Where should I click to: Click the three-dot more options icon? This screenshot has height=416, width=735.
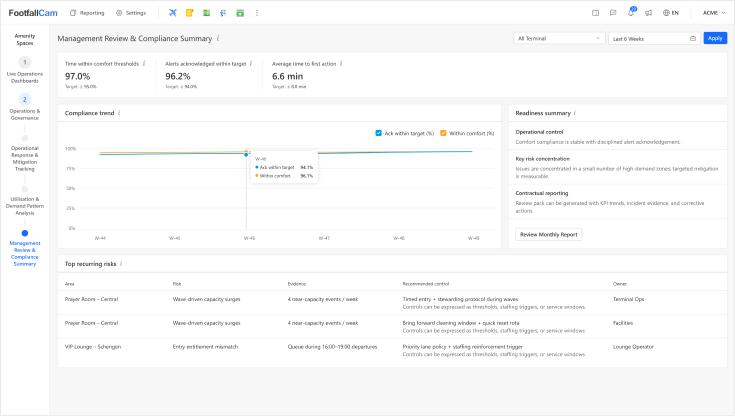coord(257,13)
